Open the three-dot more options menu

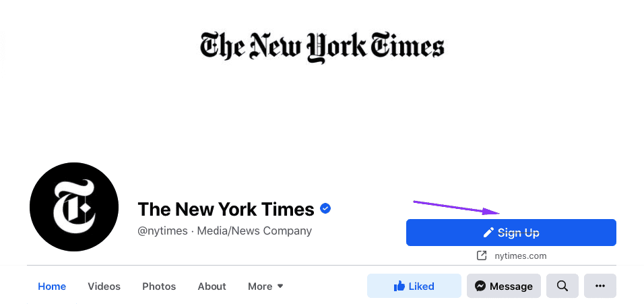[600, 286]
